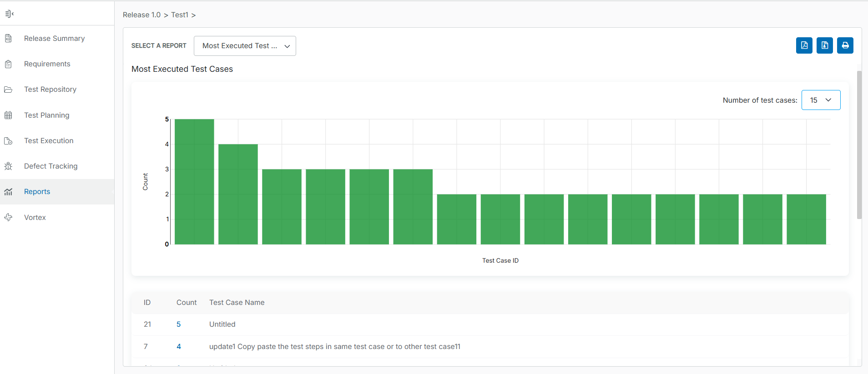
Task: Expand the Number of test cases dropdown
Action: pos(821,100)
